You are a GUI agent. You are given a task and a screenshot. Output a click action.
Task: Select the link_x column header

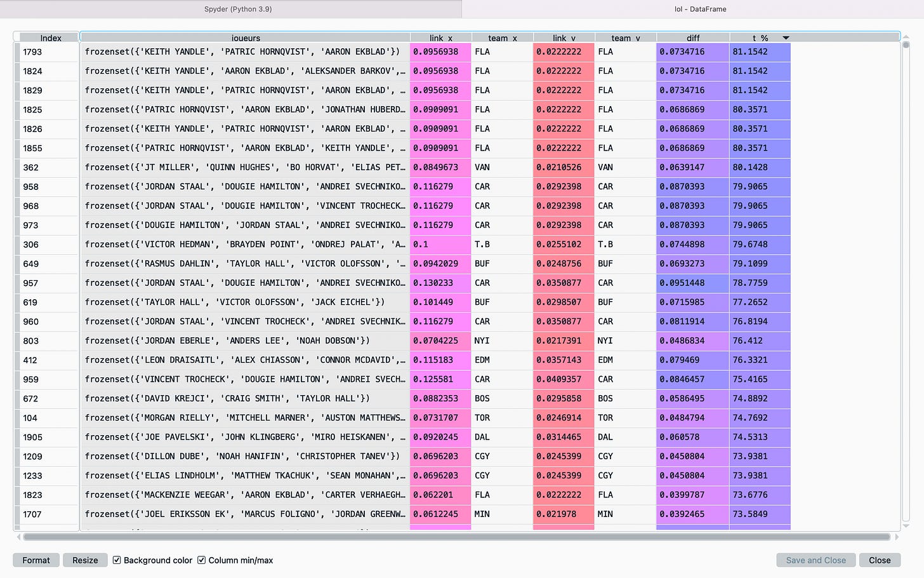coord(440,37)
